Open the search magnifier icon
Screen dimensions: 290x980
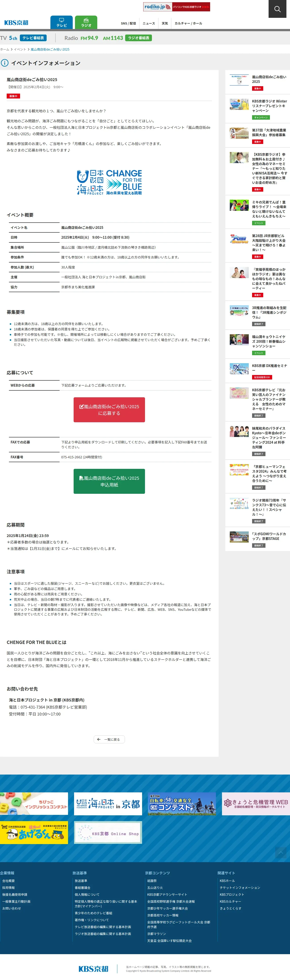[278, 9]
